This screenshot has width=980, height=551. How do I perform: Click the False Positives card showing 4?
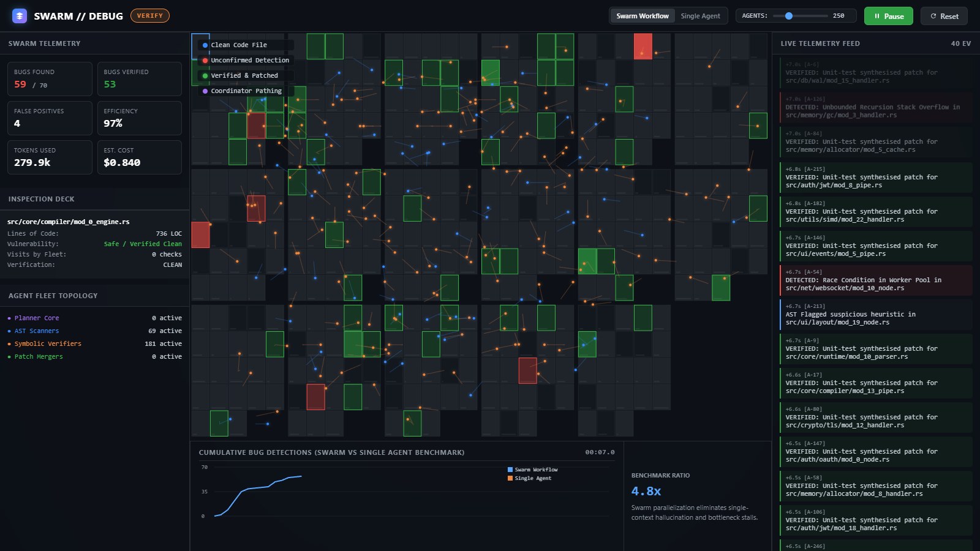[50, 118]
